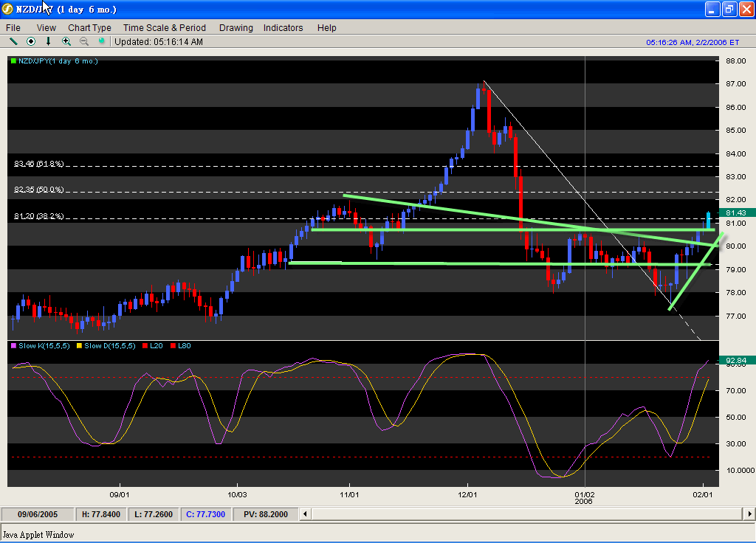Open the View menu
This screenshot has height=543, width=756.
pos(47,28)
